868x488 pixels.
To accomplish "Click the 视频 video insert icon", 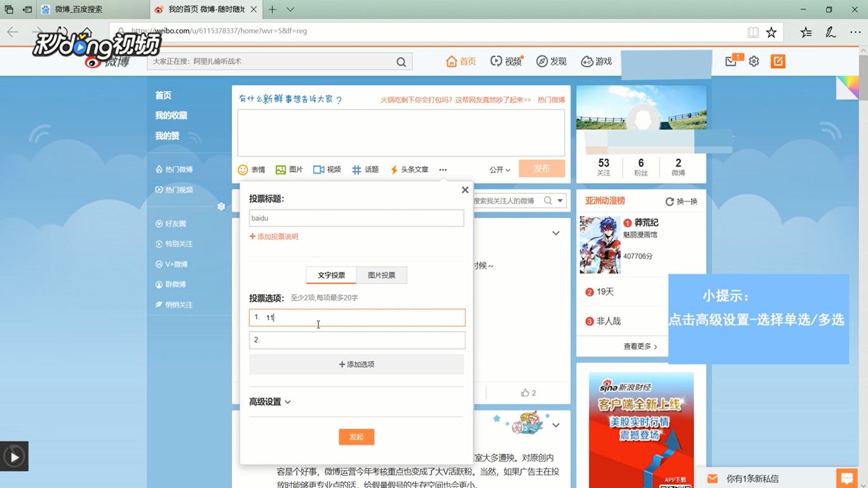I will (320, 169).
